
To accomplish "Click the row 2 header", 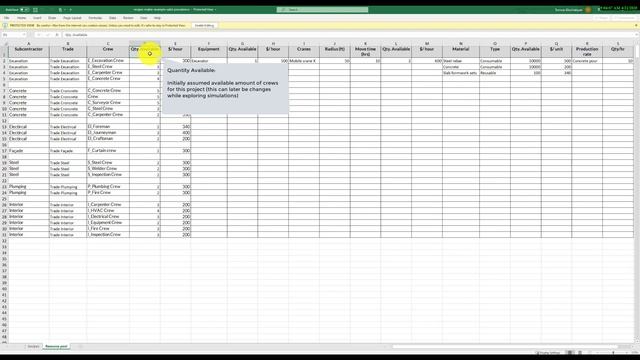I will click(x=4, y=61).
